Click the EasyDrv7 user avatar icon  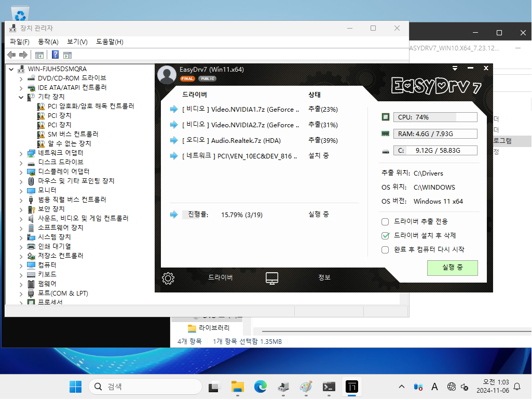click(167, 74)
